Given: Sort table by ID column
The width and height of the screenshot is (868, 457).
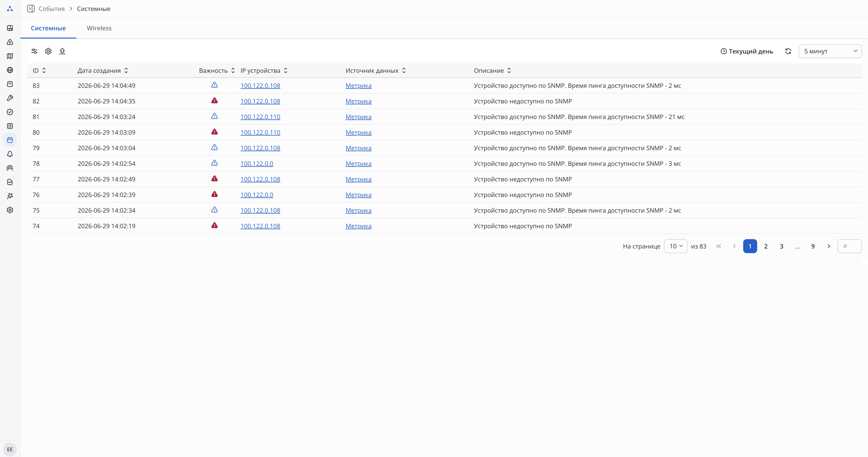Looking at the screenshot, I should pos(39,70).
